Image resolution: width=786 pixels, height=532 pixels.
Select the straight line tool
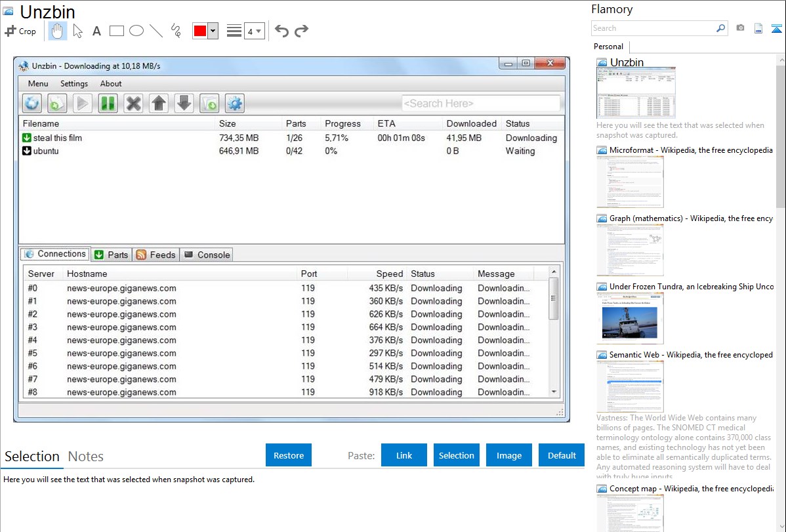pos(155,31)
